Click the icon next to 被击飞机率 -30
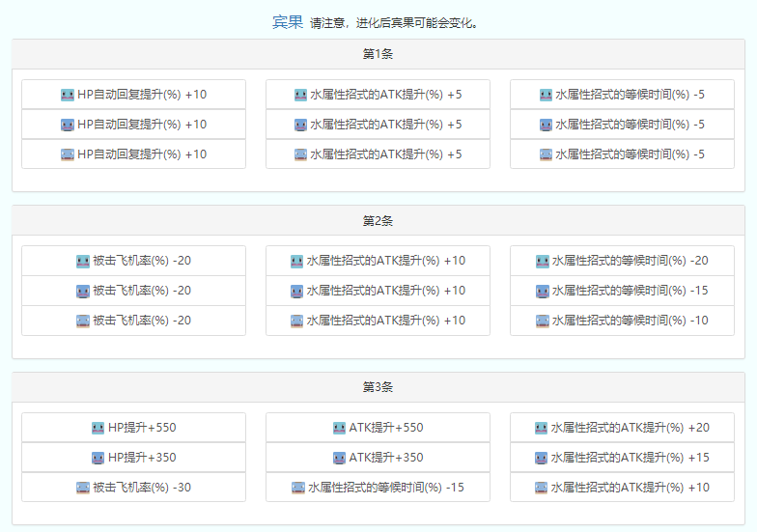This screenshot has width=757, height=532. [82, 488]
